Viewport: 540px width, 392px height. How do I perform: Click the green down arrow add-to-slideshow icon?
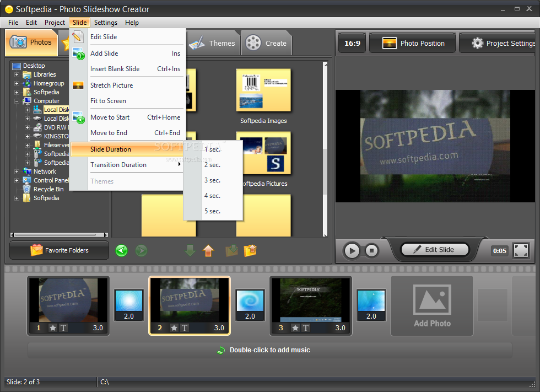(x=190, y=250)
